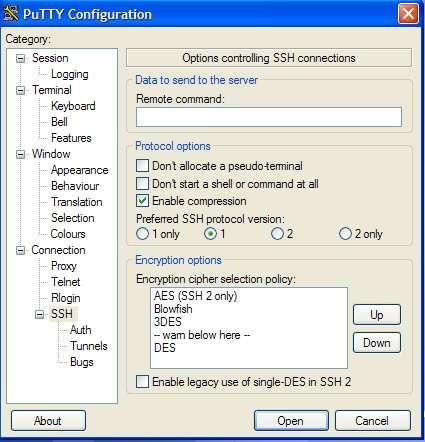Image resolution: width=425 pixels, height=442 pixels.
Task: Open the Logging category
Action: [70, 74]
